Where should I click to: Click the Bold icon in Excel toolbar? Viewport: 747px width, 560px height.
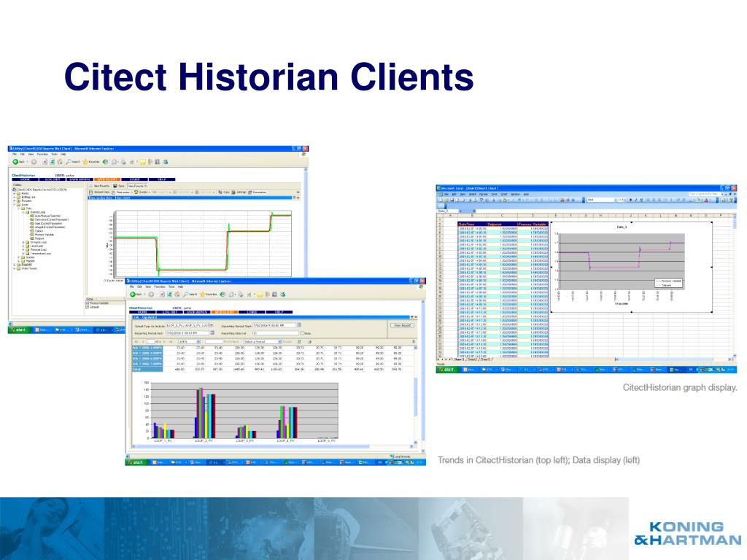pyautogui.click(x=631, y=200)
